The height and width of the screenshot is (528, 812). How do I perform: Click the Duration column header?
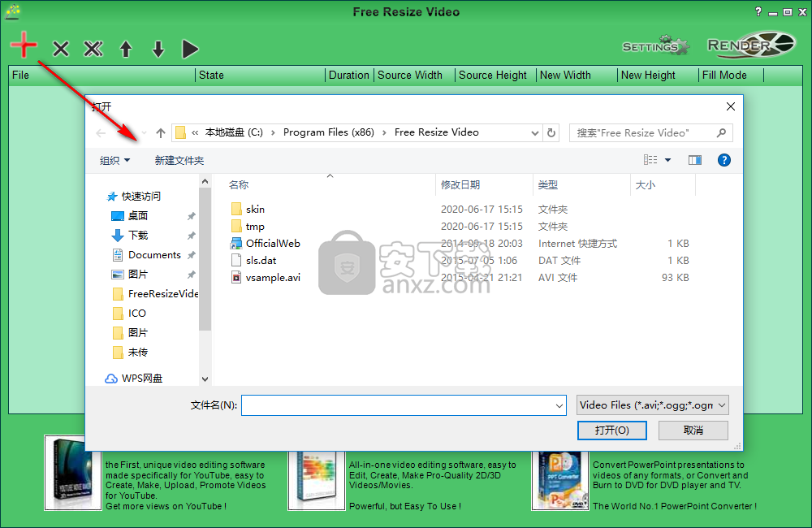tap(349, 75)
